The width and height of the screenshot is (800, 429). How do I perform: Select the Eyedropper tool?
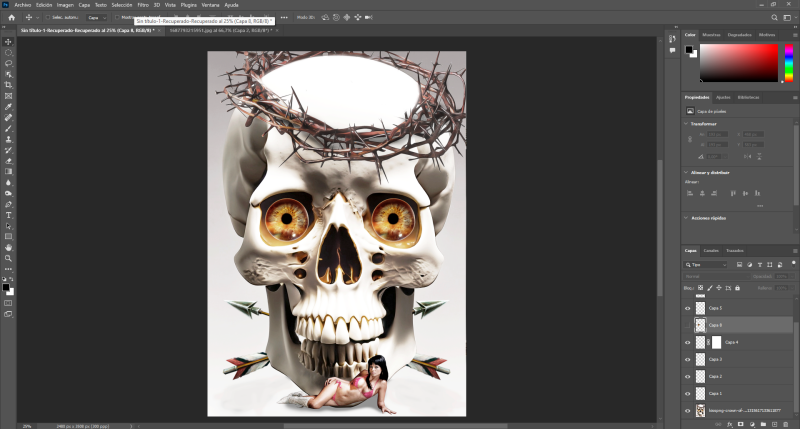(x=8, y=106)
